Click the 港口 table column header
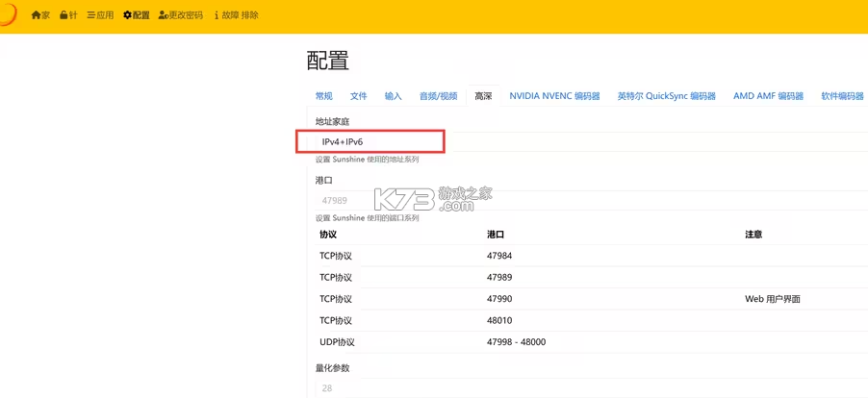The image size is (868, 398). [496, 235]
